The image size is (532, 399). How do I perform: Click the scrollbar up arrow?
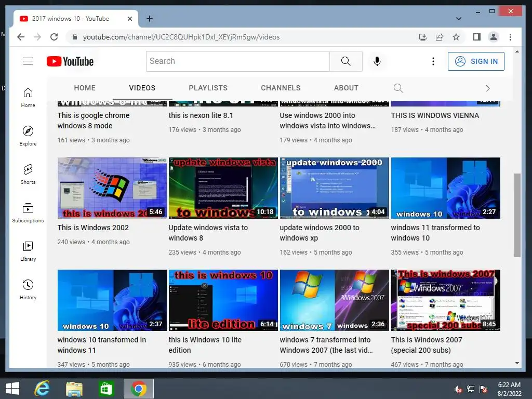click(517, 51)
